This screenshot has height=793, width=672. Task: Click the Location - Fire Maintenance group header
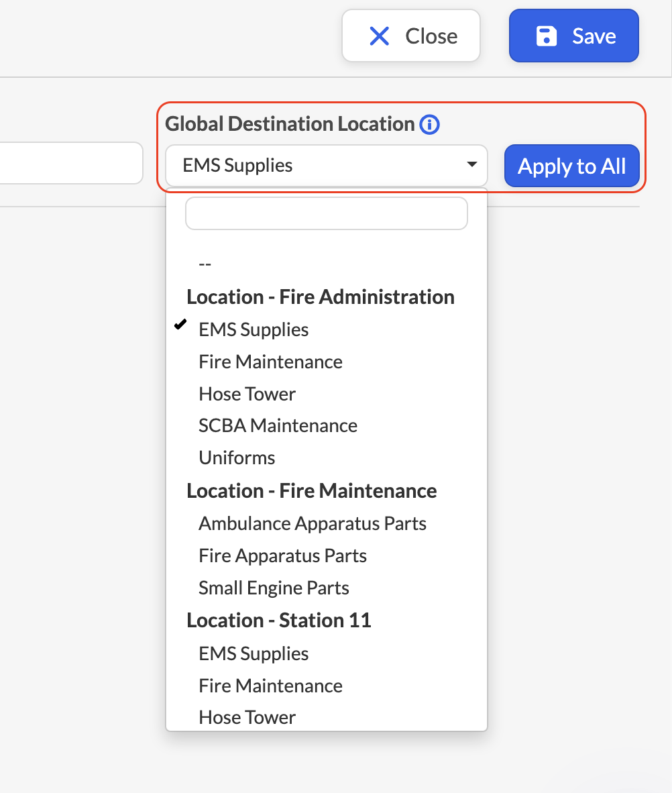[311, 491]
